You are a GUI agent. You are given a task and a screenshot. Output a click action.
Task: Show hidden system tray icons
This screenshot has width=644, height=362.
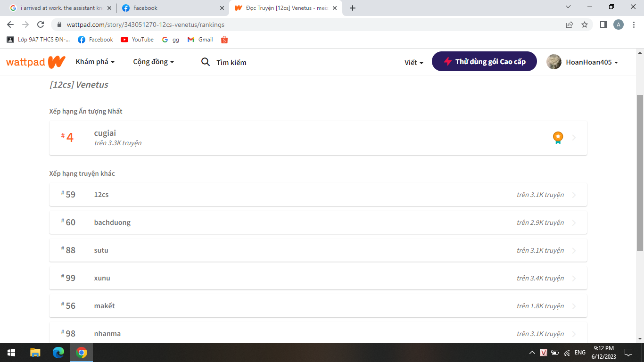532,353
